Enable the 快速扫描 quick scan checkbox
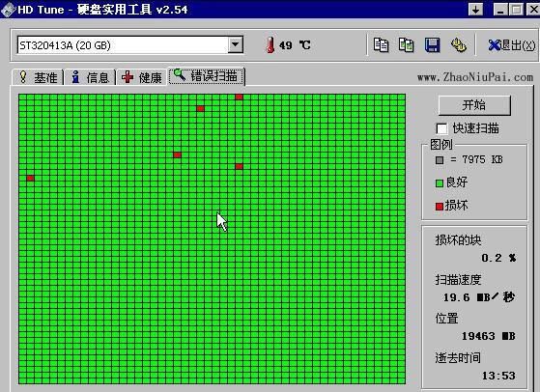The image size is (540, 392). click(441, 128)
